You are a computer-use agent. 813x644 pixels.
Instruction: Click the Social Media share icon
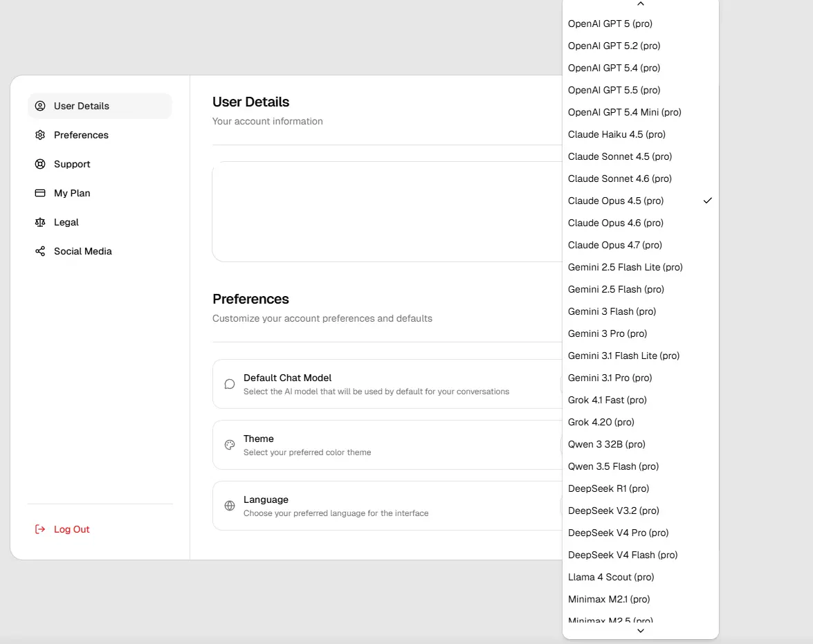click(40, 251)
